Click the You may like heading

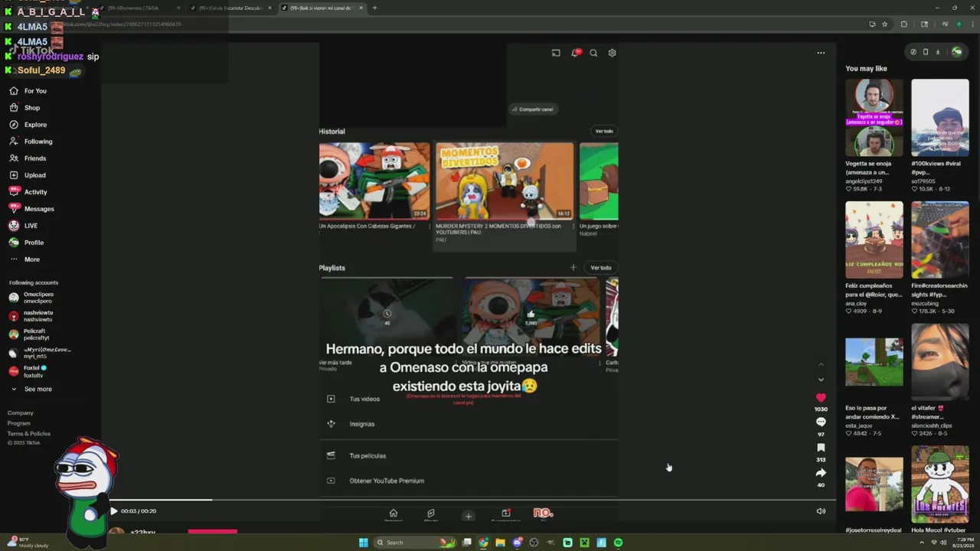coord(866,69)
